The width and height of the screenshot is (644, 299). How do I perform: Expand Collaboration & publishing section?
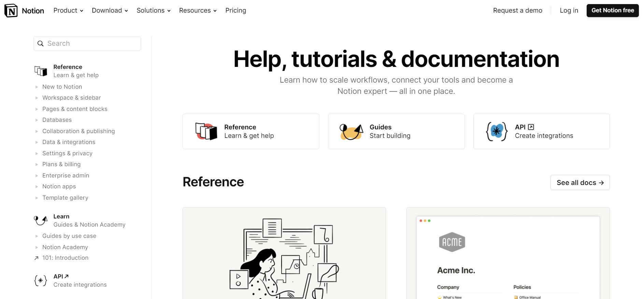click(x=37, y=131)
